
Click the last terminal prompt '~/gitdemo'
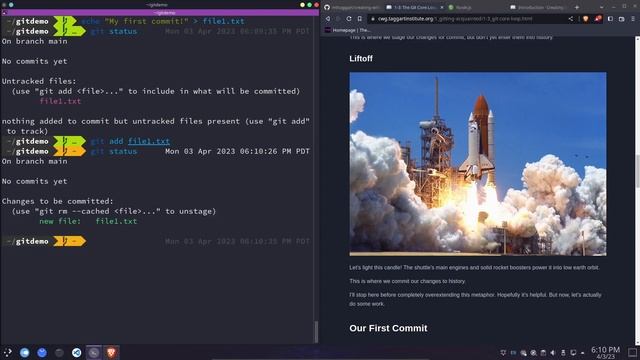[28, 241]
